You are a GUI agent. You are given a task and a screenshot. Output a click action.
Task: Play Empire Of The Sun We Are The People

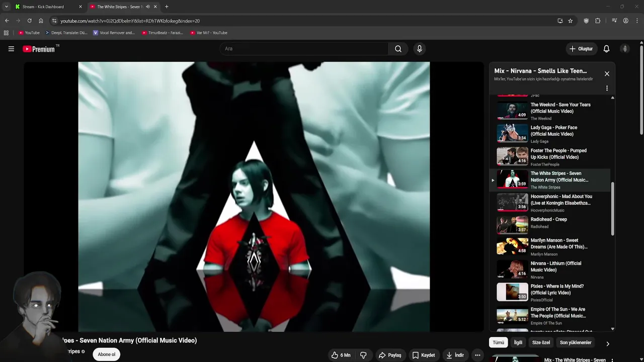(550, 316)
